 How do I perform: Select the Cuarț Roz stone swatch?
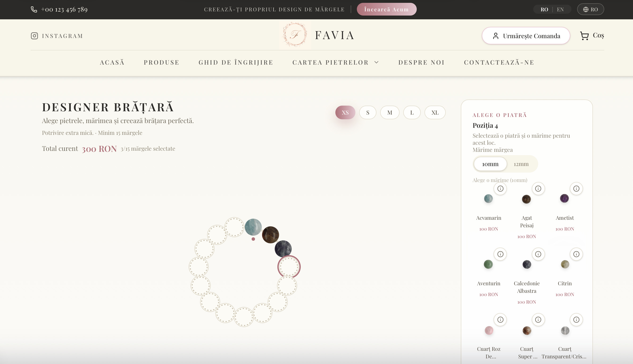click(x=488, y=331)
